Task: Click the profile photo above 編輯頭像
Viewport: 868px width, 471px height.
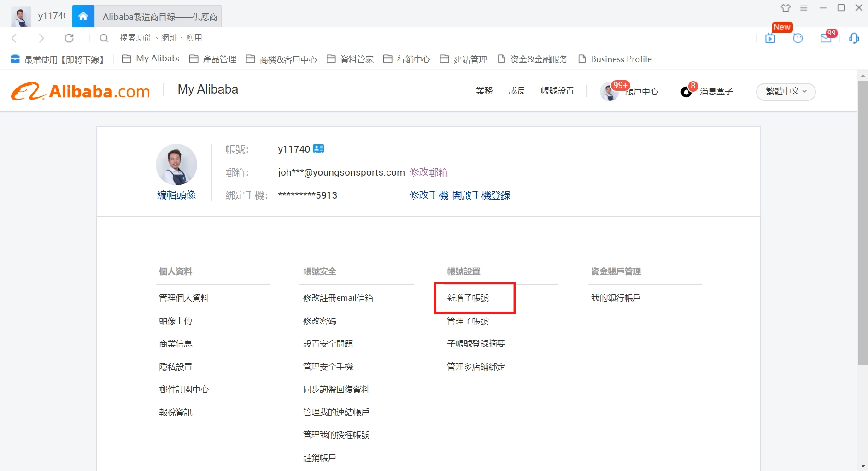Action: point(176,165)
